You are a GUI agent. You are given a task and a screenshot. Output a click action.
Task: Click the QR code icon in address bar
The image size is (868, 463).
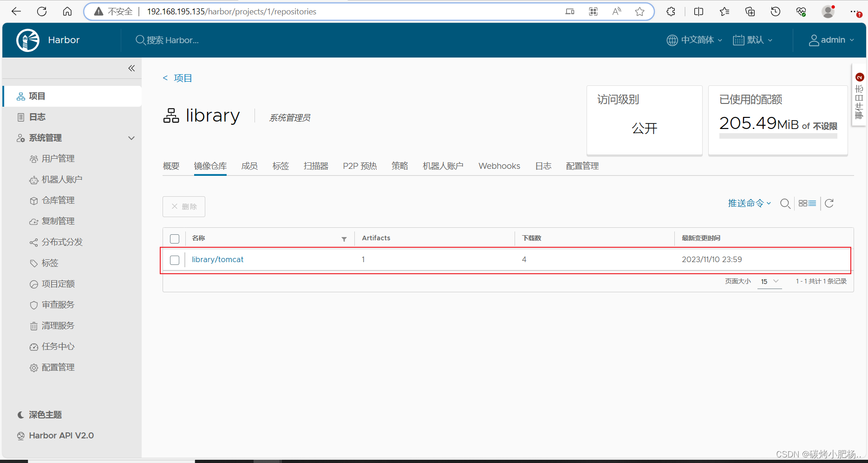click(593, 12)
